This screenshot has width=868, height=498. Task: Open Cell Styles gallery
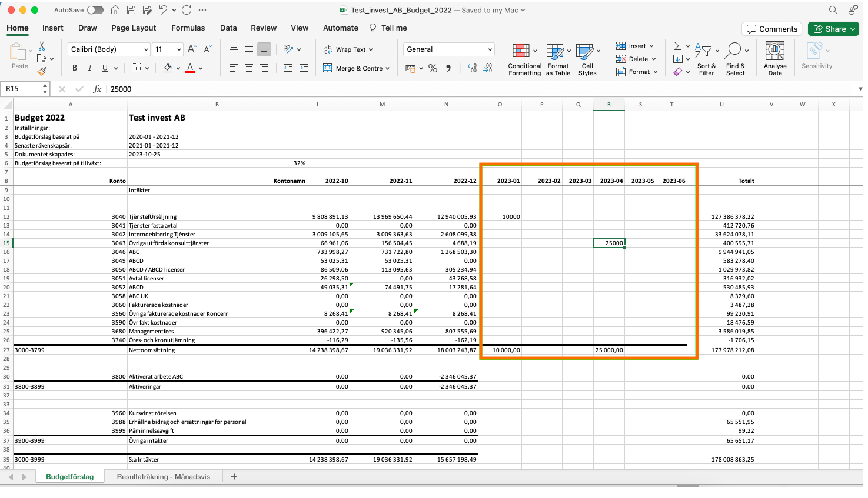pos(587,59)
